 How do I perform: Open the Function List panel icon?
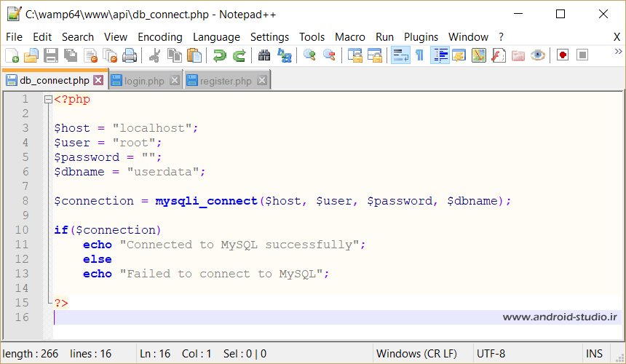pos(498,55)
